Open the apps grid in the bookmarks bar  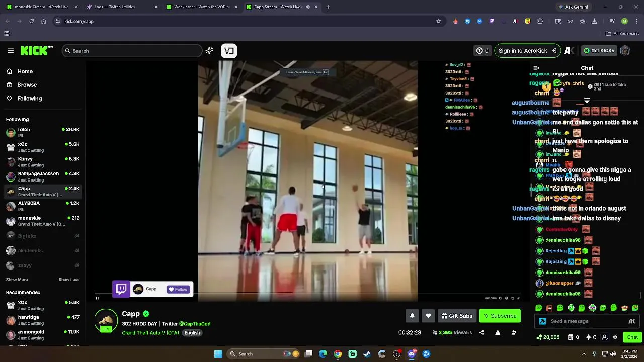point(7,34)
